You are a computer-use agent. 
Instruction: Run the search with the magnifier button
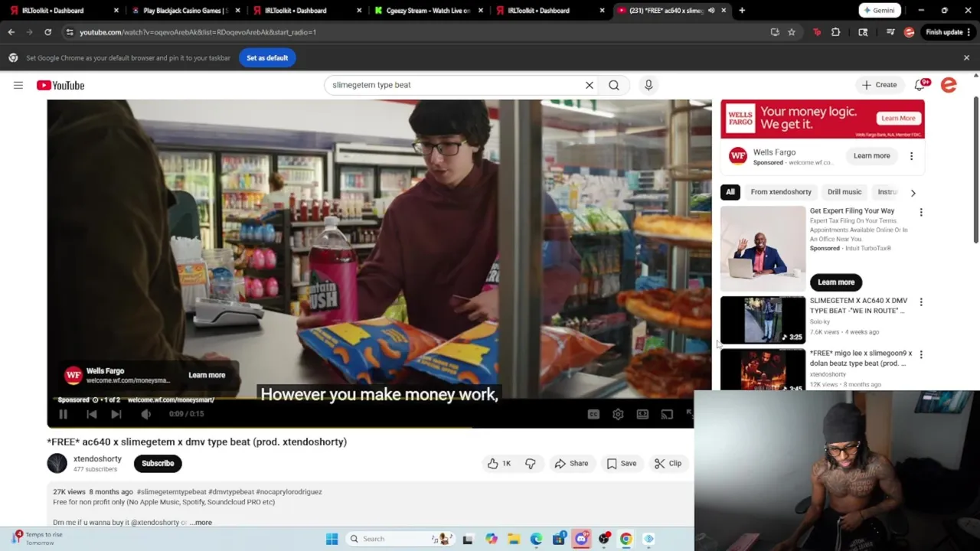tap(614, 85)
